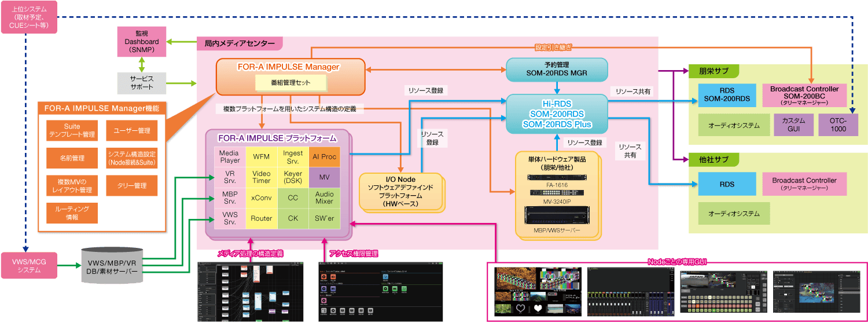Screen dimensions: 868x322
Task: Click the CK cell
Action: click(x=293, y=219)
